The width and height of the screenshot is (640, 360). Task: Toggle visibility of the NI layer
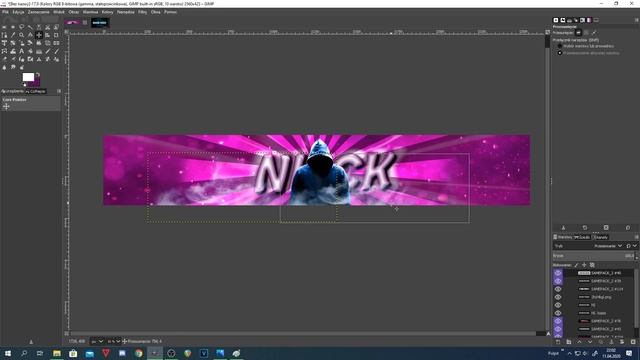[x=558, y=305]
